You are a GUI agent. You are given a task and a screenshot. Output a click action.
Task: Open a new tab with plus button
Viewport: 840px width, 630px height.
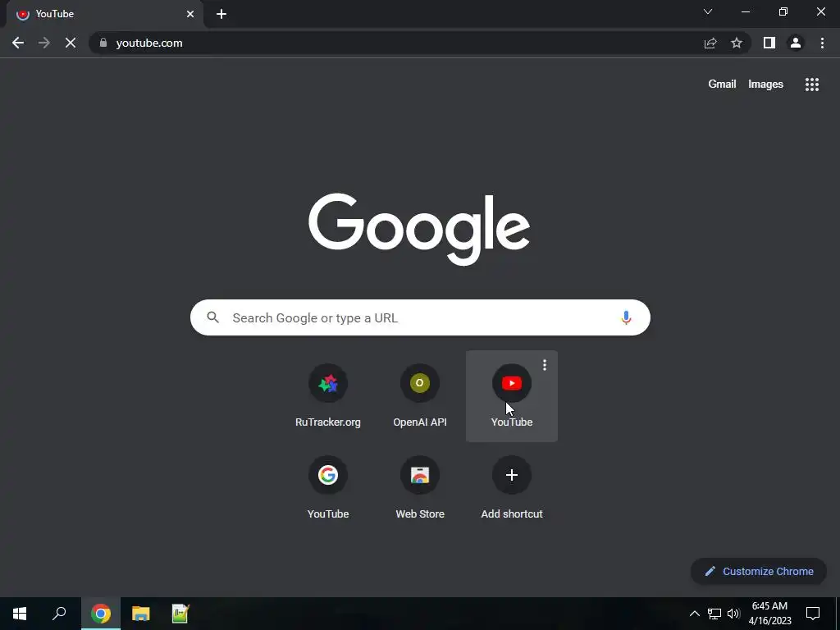coord(221,14)
